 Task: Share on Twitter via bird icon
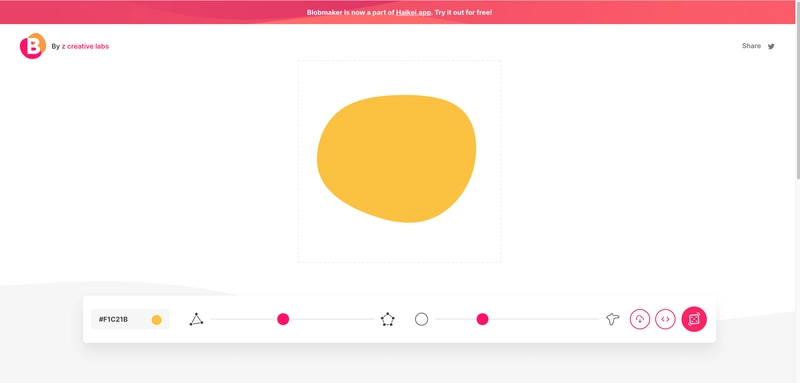[x=771, y=46]
